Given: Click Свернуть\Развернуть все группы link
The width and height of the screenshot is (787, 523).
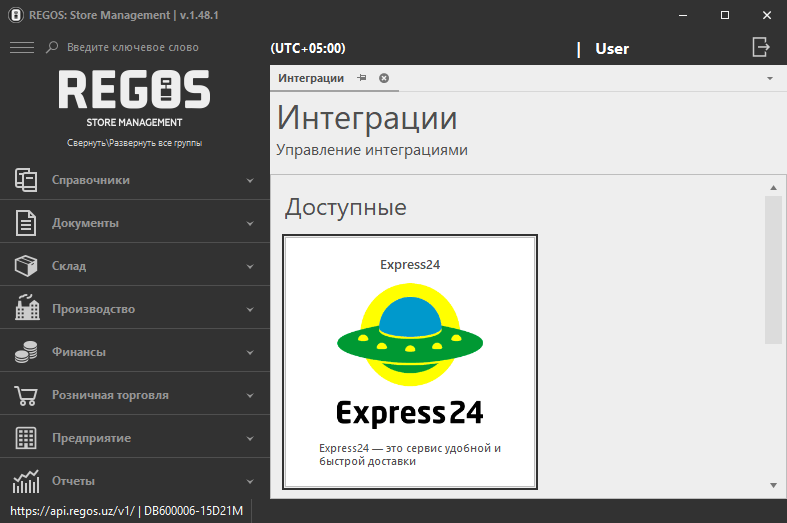Looking at the screenshot, I should [x=134, y=143].
